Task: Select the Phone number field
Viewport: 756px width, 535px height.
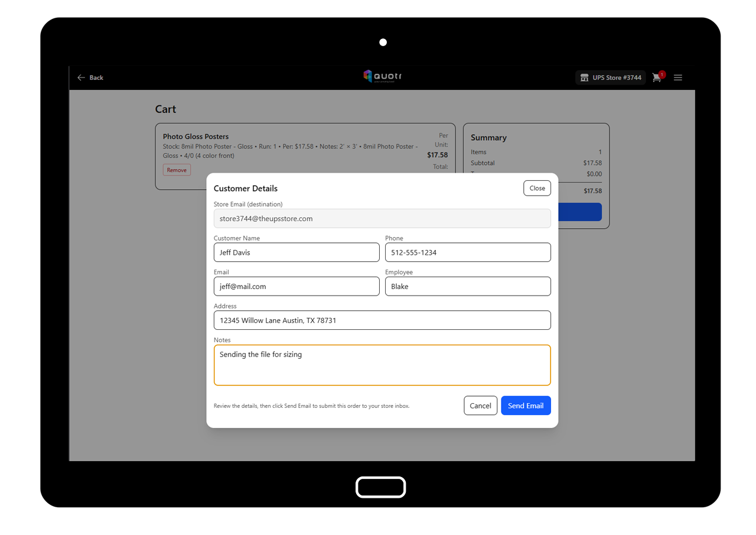Action: coord(467,252)
